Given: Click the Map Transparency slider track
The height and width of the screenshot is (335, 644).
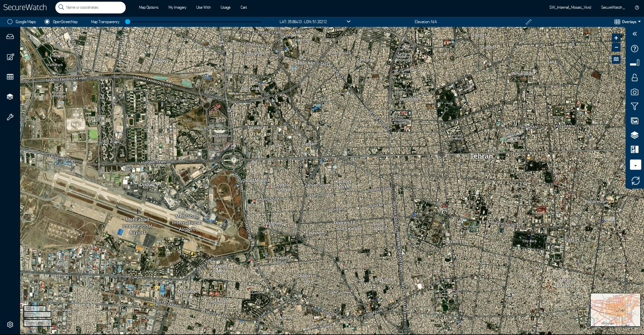Looking at the screenshot, I should click(x=194, y=22).
